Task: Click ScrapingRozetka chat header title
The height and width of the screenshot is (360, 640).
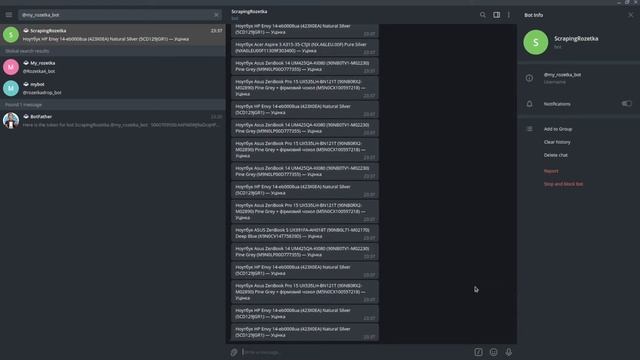Action: click(249, 12)
